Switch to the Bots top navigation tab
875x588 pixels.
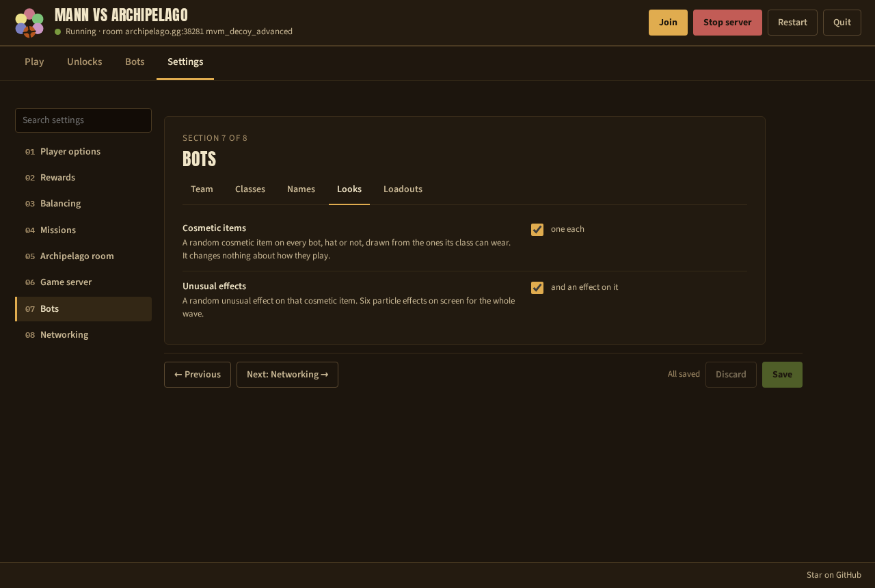(135, 62)
